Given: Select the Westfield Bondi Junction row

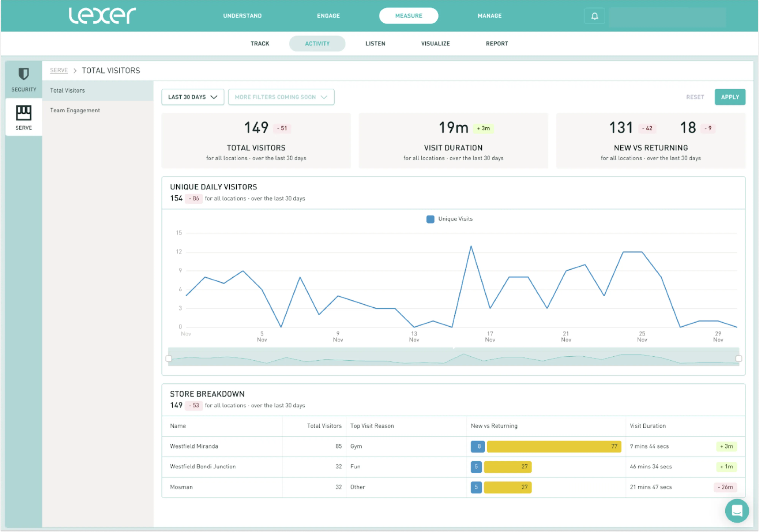Looking at the screenshot, I should [x=203, y=466].
